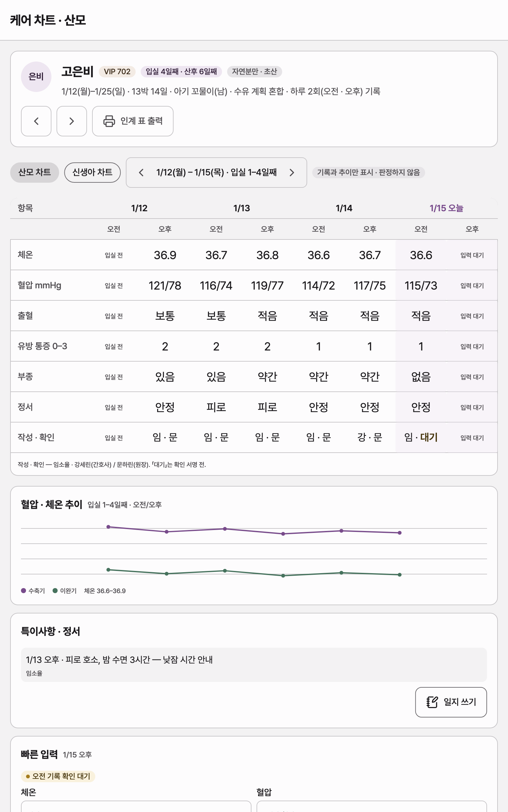Click the 36.8 temperature cell

(267, 255)
